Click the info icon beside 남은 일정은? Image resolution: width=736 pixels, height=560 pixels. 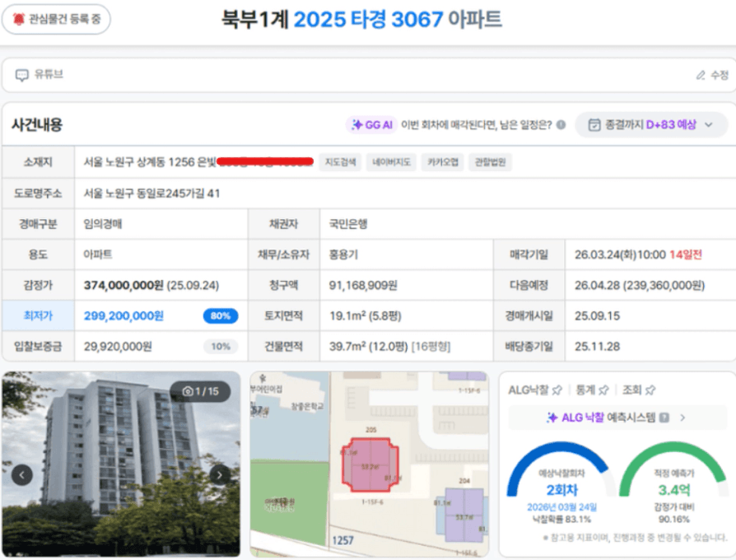tap(561, 125)
